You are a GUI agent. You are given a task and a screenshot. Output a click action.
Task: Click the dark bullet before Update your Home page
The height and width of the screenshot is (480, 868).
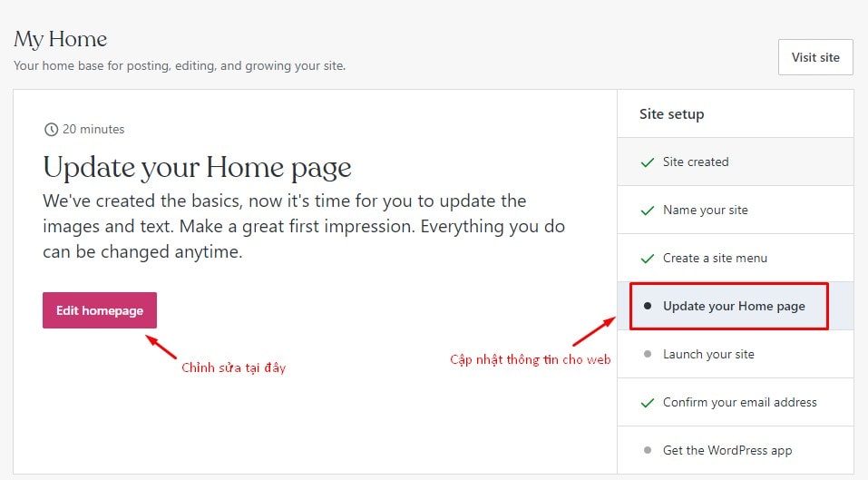click(x=647, y=307)
